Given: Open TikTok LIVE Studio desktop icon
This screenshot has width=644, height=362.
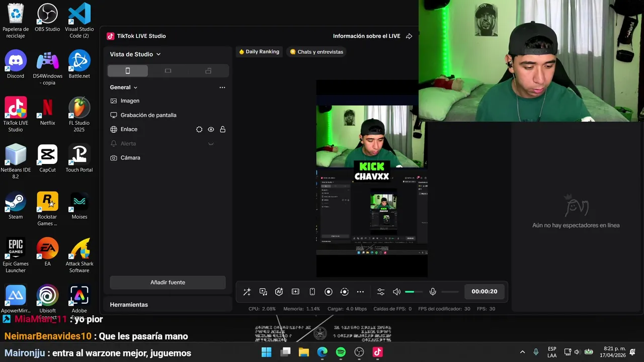Looking at the screenshot, I should [16, 115].
